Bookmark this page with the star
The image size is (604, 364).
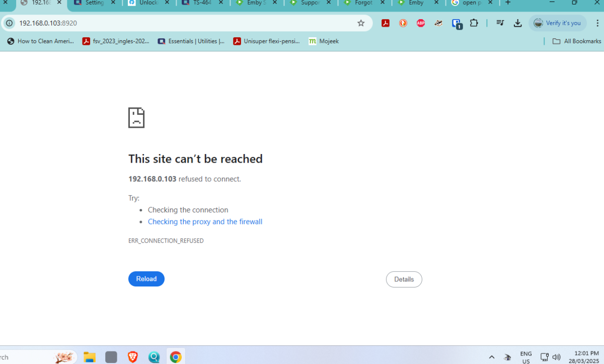pyautogui.click(x=361, y=23)
